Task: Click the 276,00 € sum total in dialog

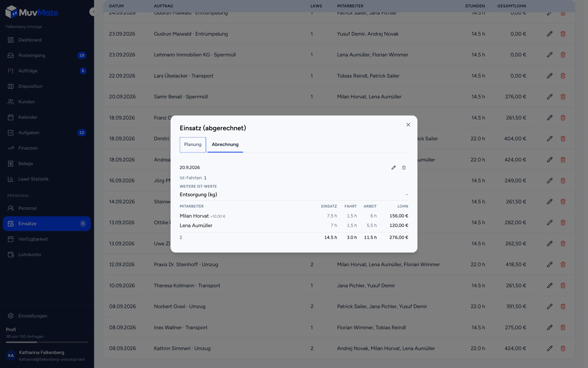Action: [399, 237]
